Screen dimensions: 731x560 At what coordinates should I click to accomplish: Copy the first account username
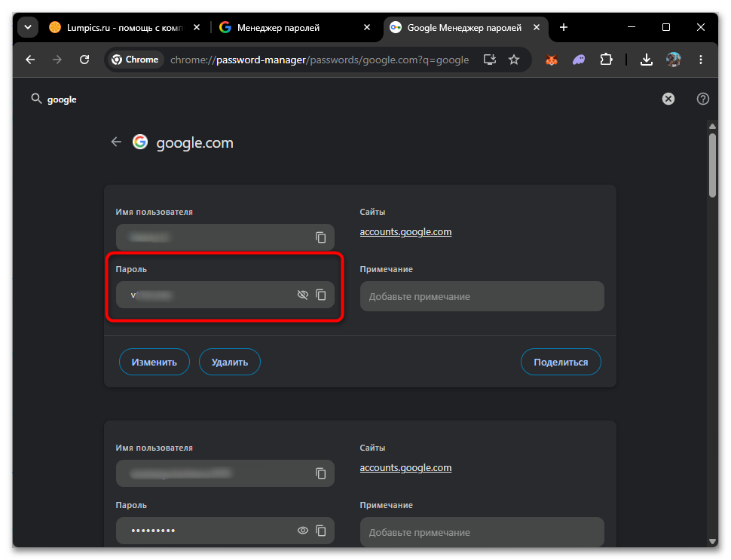(321, 237)
